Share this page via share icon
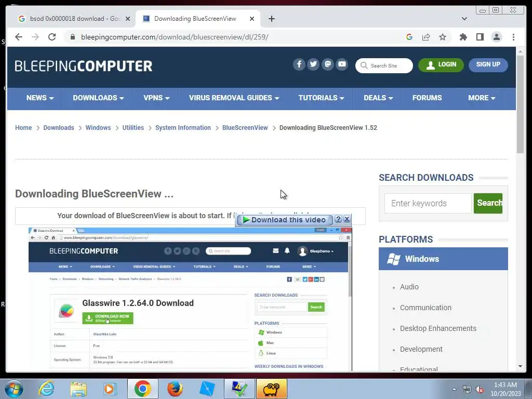This screenshot has height=399, width=532. (x=426, y=37)
